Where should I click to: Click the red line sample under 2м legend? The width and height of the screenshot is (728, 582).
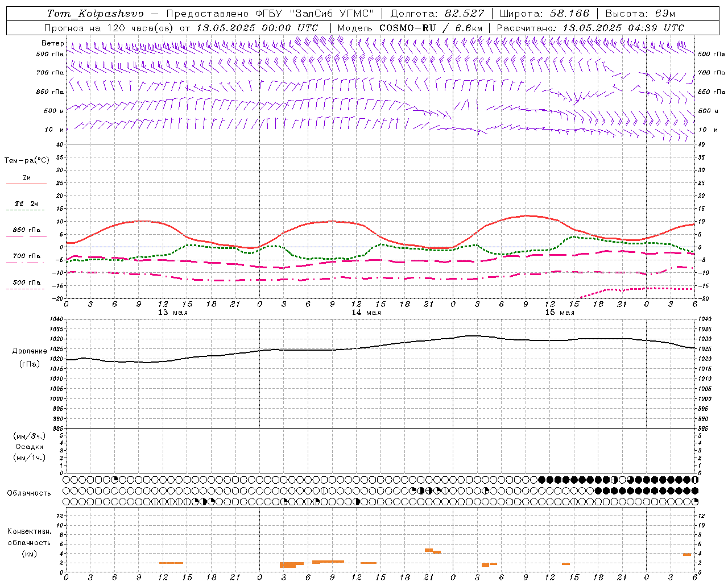coord(27,184)
